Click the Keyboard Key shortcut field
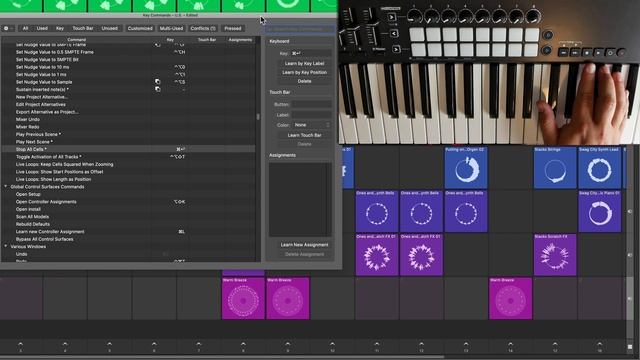Screen dimensions: 640x360 (311, 53)
